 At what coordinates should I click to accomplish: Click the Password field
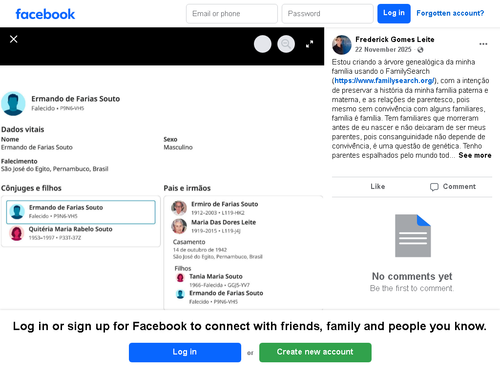(x=327, y=14)
